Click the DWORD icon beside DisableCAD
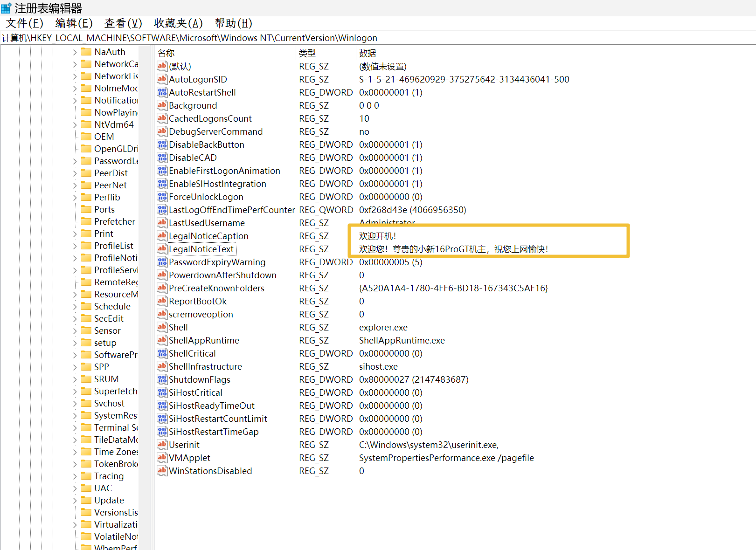Viewport: 756px width, 550px height. coord(162,158)
